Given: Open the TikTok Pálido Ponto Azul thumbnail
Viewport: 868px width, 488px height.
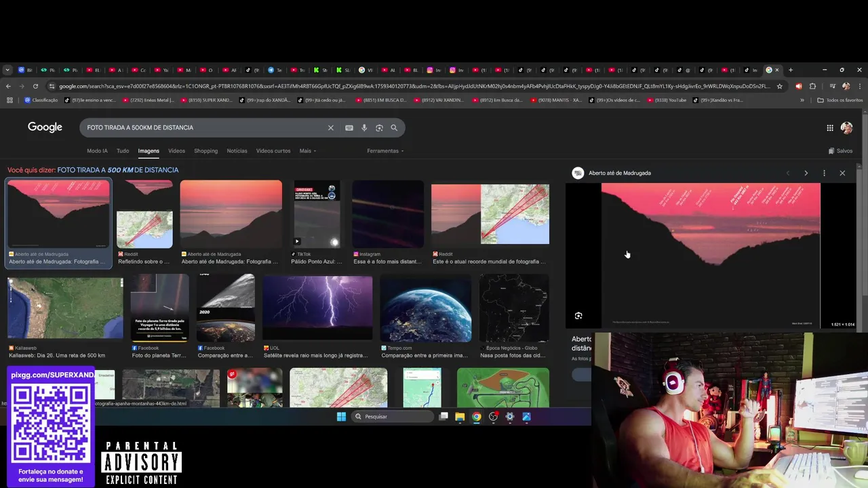Looking at the screenshot, I should [x=317, y=214].
